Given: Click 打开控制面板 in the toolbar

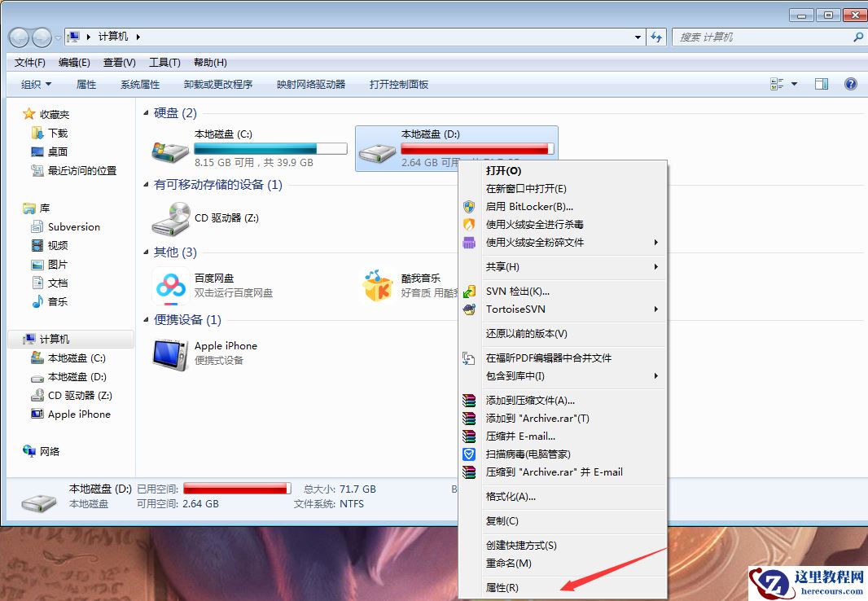Looking at the screenshot, I should [397, 83].
